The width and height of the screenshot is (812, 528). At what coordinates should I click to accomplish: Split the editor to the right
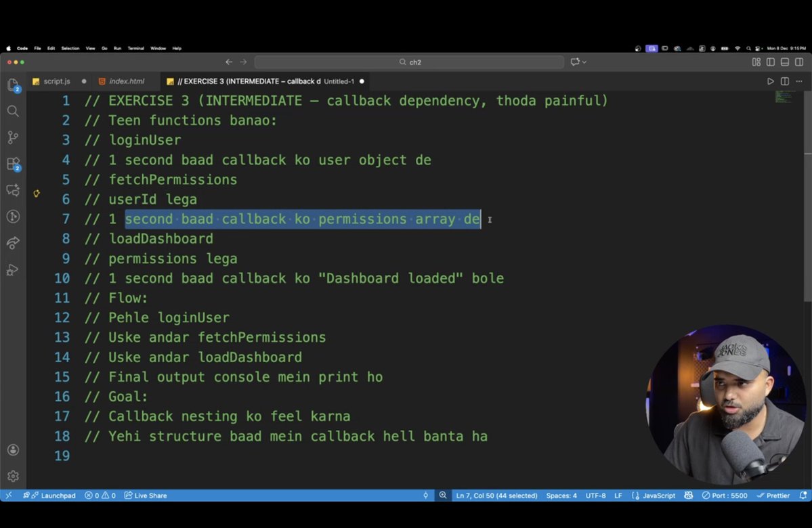click(x=785, y=81)
